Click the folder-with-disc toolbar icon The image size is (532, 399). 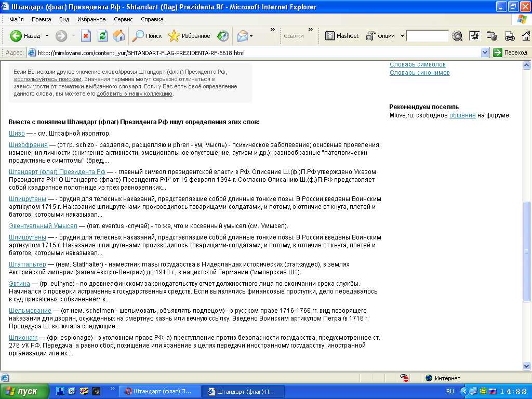[491, 36]
